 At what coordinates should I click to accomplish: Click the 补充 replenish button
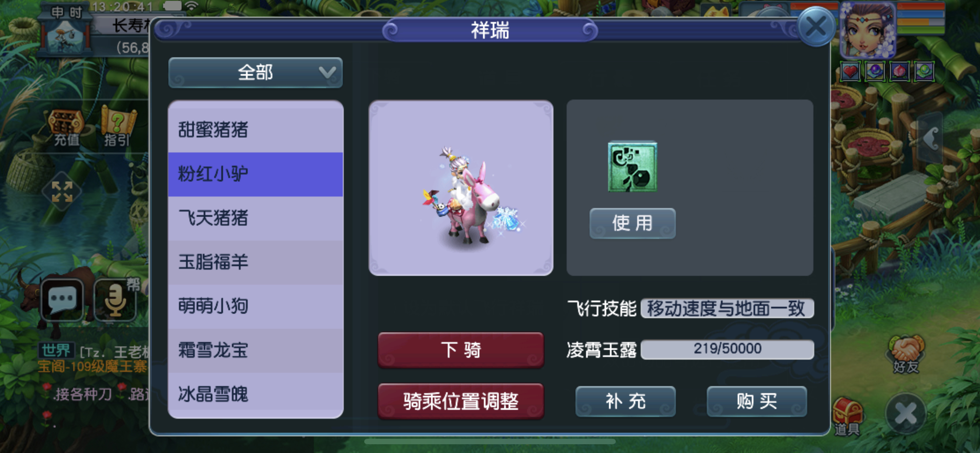[625, 401]
